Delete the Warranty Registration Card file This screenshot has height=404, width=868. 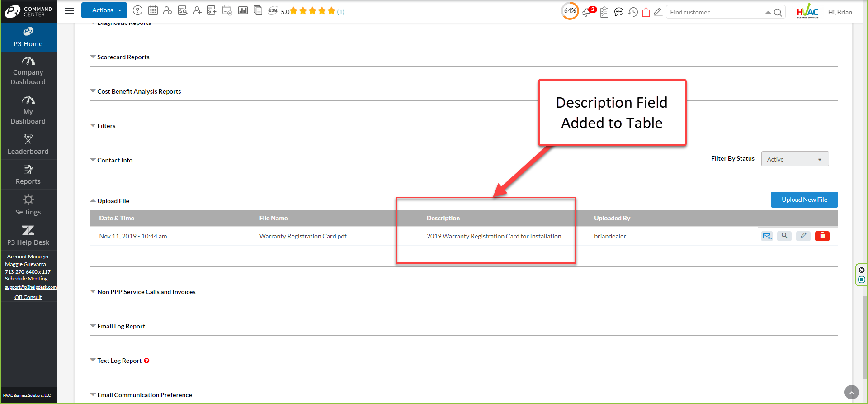click(x=822, y=236)
